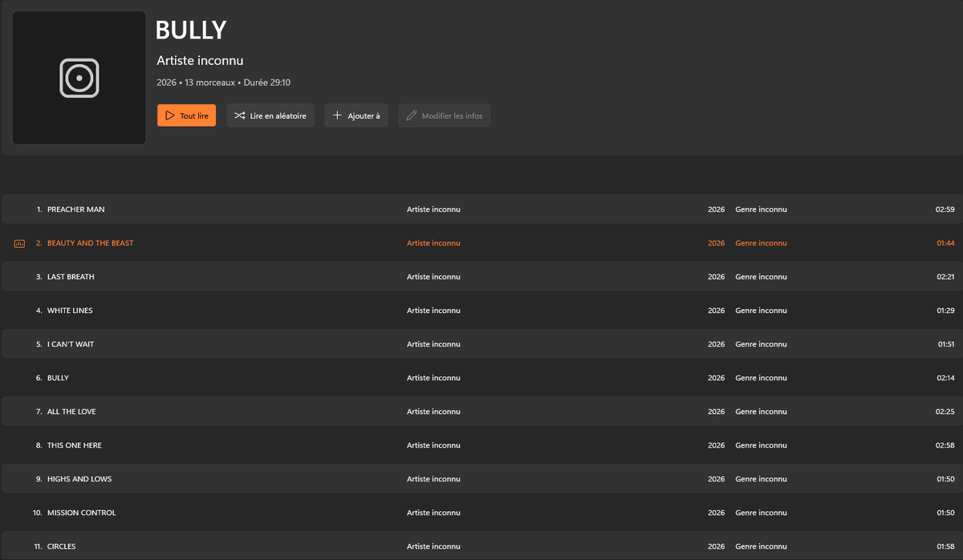Select track HIGHS AND LOWS
This screenshot has width=963, height=560.
tap(481, 479)
